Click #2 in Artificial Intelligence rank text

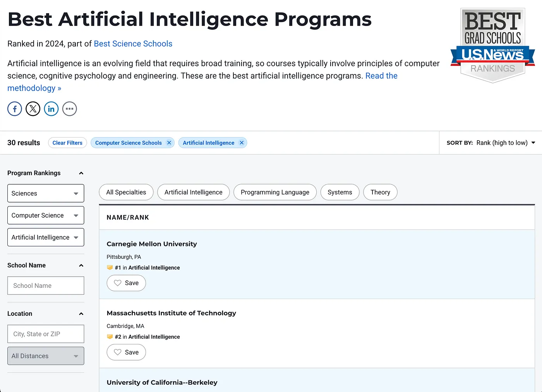(148, 337)
